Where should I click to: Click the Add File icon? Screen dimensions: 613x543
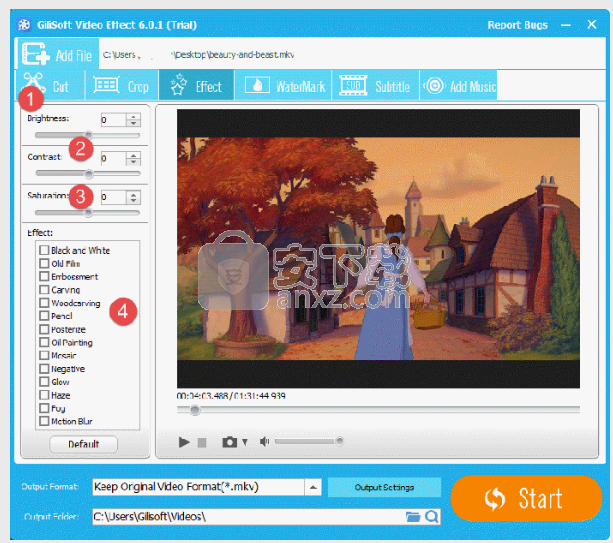click(x=36, y=54)
